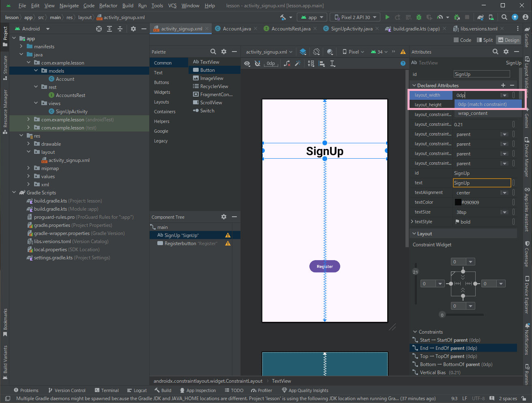Switch to SignUpActivity.java tab
Screen dimensions: 532x403
coord(352,29)
